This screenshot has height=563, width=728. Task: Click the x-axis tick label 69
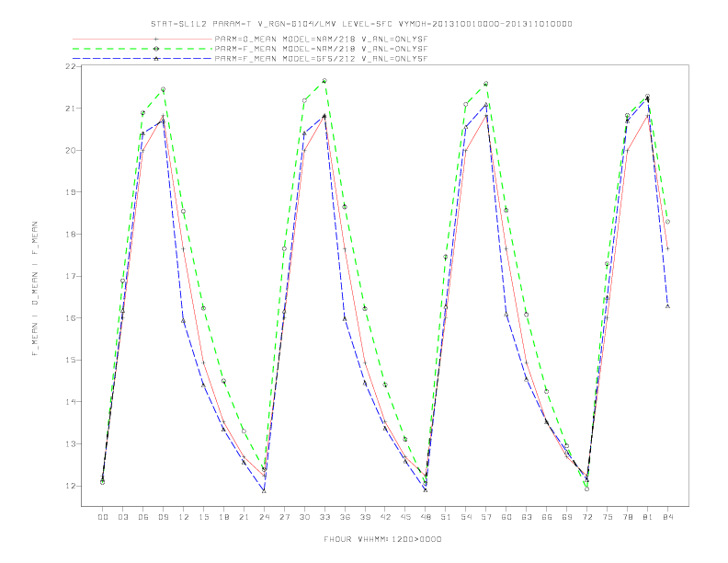tap(567, 517)
